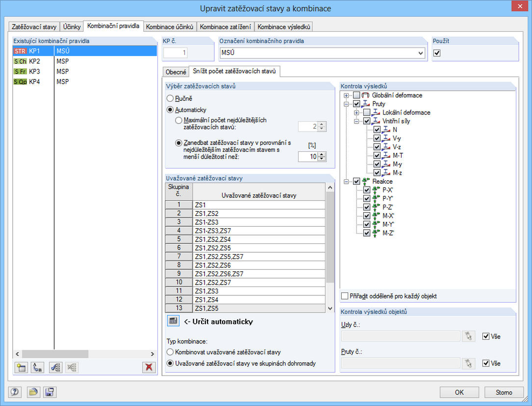Click the open folder icon at bottom
Screen dimensions: 532x406
point(33,392)
